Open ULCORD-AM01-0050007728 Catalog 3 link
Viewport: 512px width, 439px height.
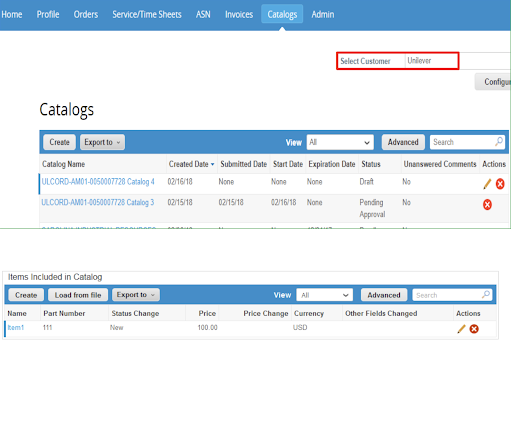pyautogui.click(x=98, y=202)
